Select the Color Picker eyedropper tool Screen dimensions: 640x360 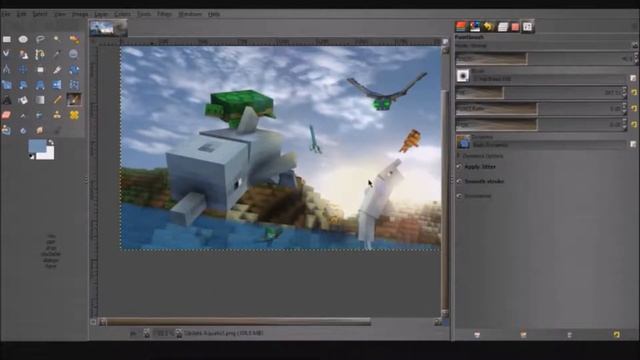(x=57, y=54)
